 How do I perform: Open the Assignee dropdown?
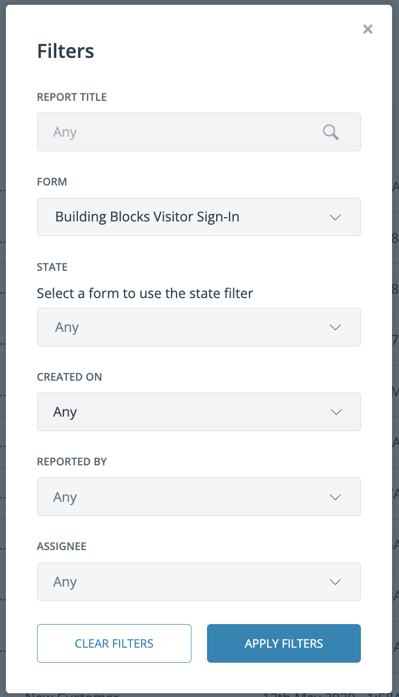click(199, 581)
